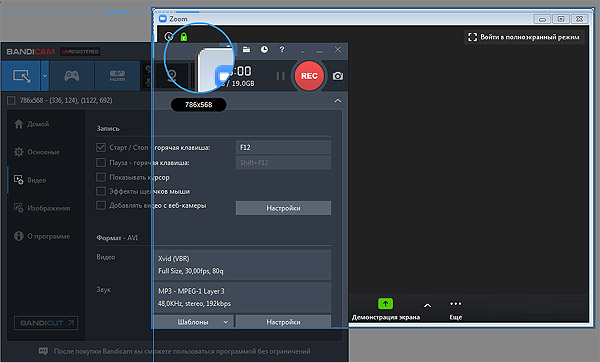
Task: Collapse the panel with the up chevron
Action: [338, 101]
